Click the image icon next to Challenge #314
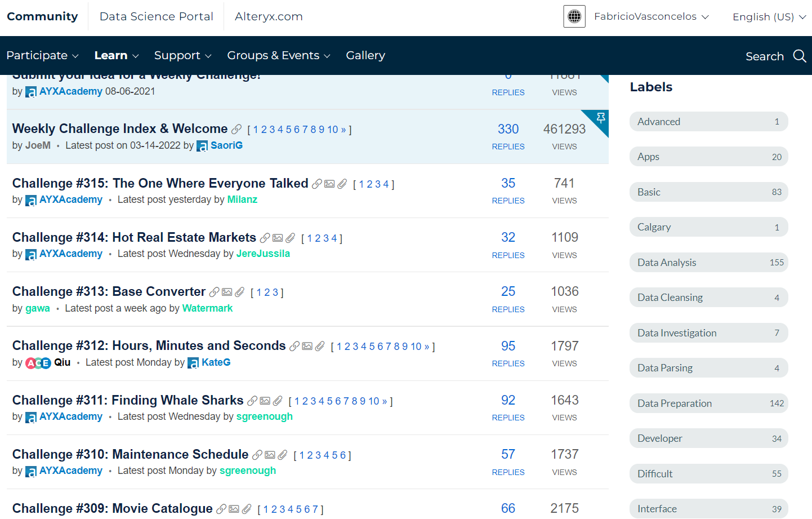This screenshot has height=519, width=812. [x=278, y=238]
